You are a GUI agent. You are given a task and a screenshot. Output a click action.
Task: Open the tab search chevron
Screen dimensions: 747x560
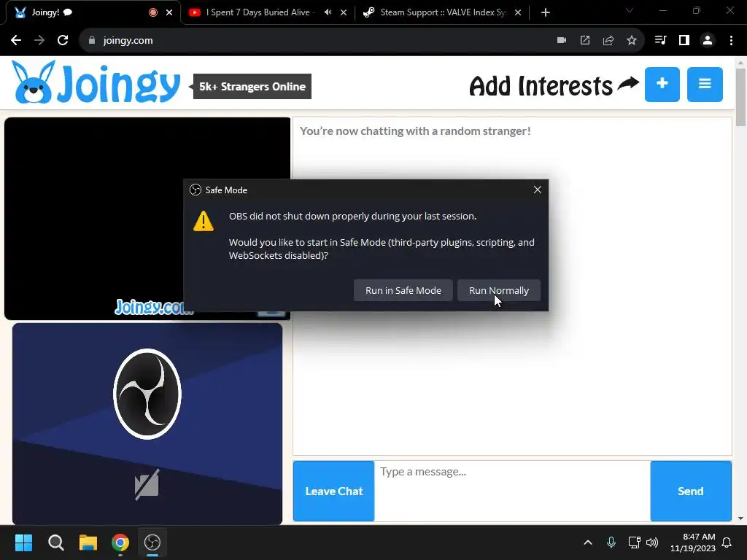630,10
